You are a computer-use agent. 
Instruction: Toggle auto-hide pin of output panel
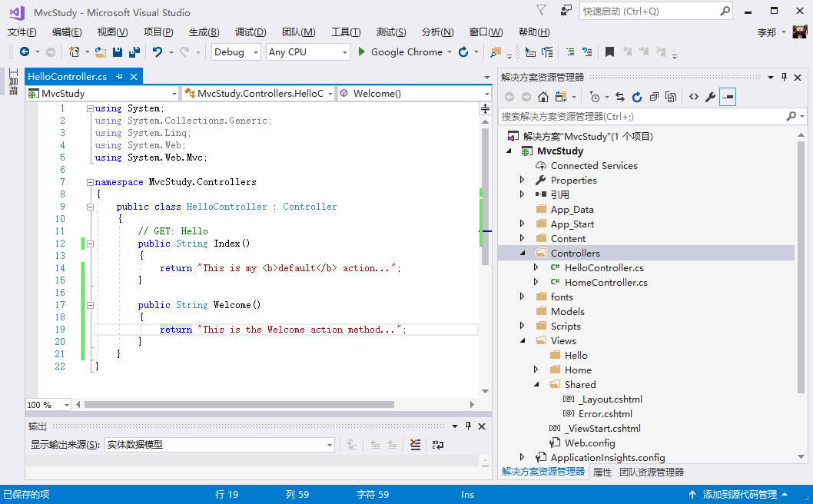click(x=468, y=426)
